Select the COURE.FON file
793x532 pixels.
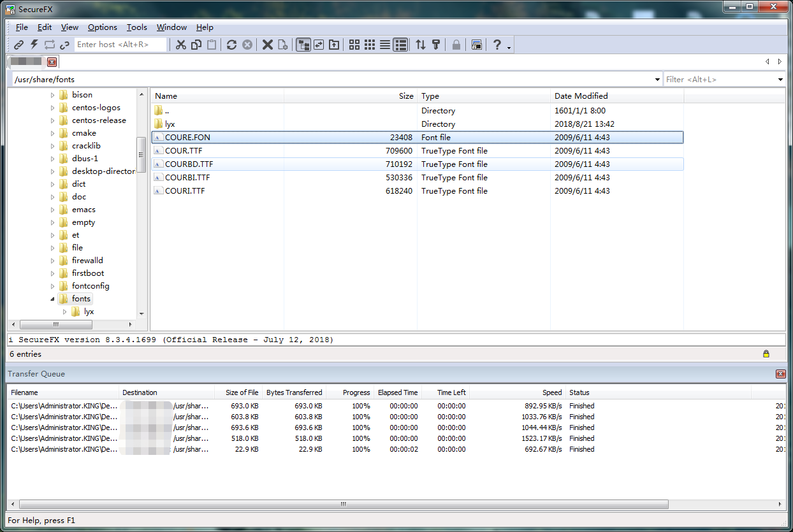[187, 137]
